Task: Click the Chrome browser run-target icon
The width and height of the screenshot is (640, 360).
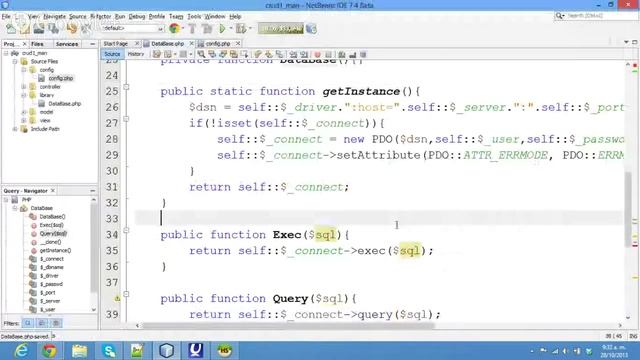Action: click(x=174, y=29)
